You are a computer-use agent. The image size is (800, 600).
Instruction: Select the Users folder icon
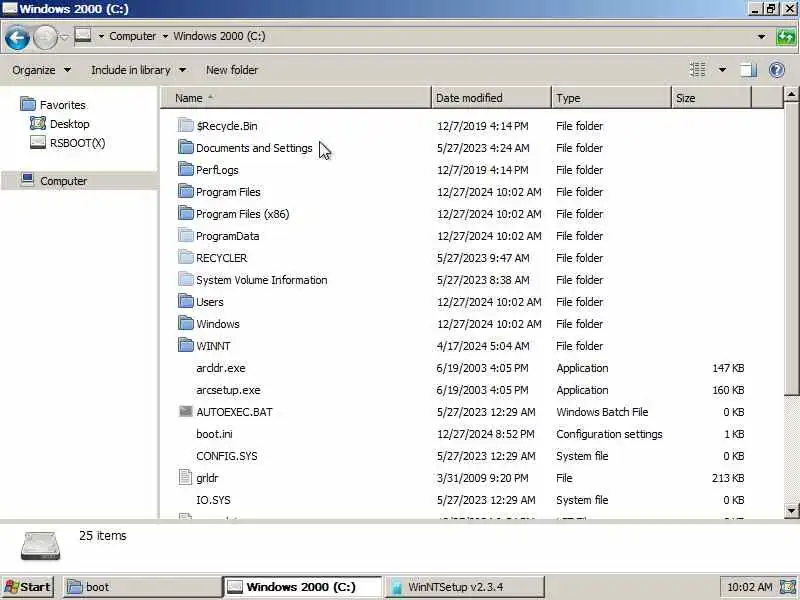coord(186,301)
